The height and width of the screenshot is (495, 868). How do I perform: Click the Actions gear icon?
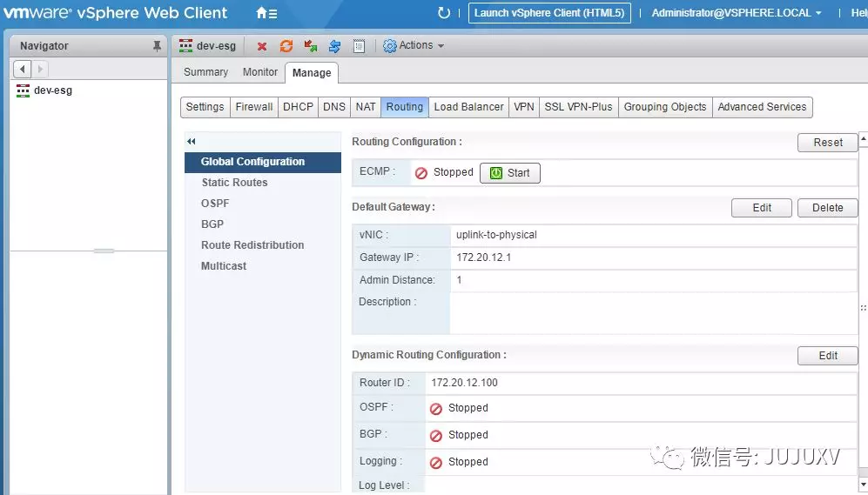(x=390, y=46)
